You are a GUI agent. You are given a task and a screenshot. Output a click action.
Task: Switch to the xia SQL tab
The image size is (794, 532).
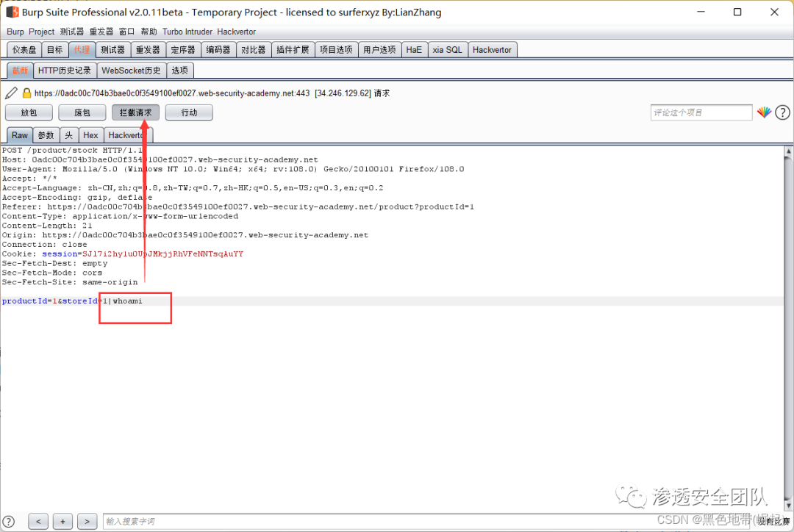[448, 50]
